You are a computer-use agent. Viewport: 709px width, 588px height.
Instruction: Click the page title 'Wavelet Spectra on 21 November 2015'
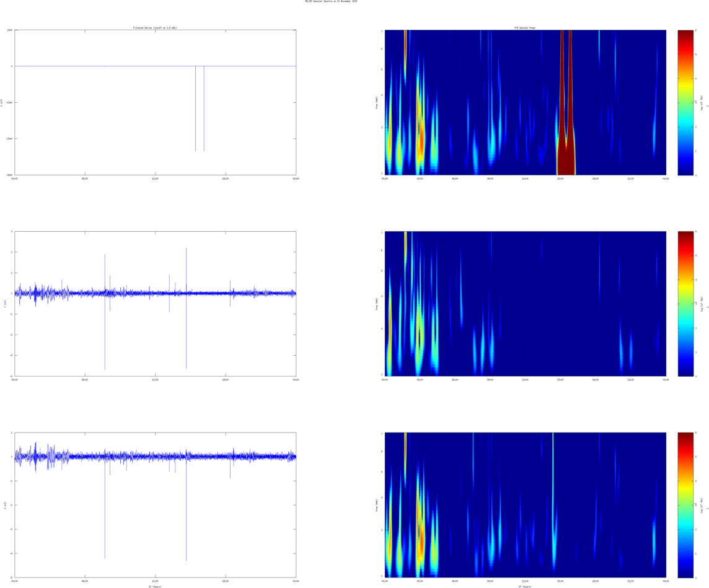pos(335,1)
